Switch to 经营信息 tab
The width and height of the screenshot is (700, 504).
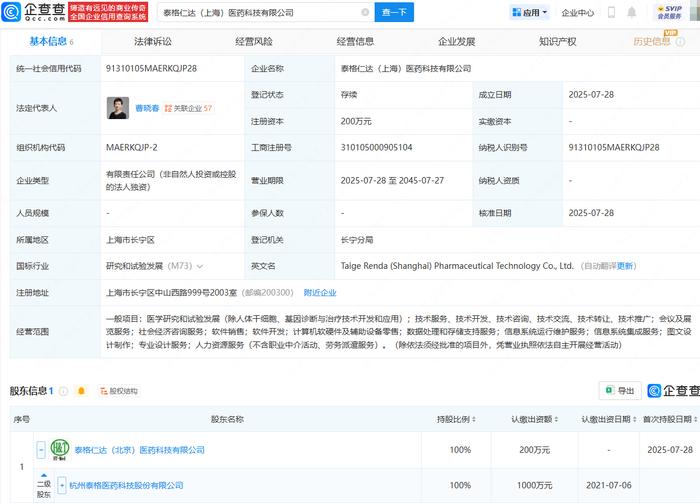tap(355, 42)
